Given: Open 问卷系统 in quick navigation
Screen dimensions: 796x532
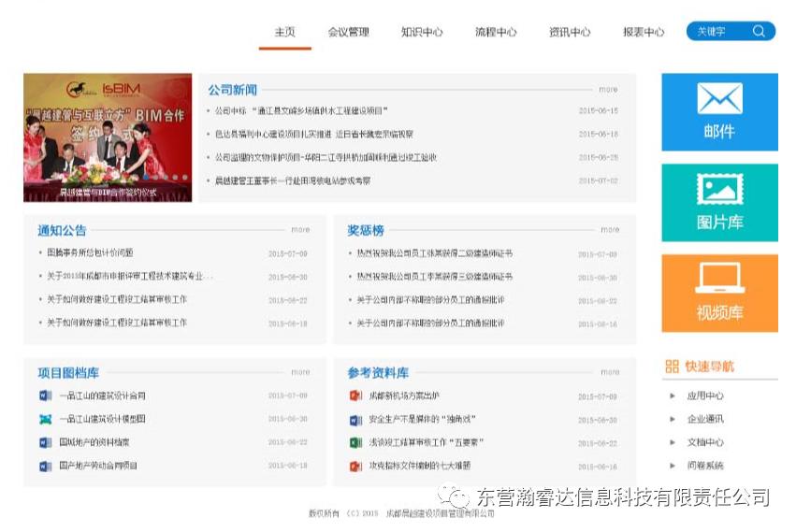Looking at the screenshot, I should 705,465.
